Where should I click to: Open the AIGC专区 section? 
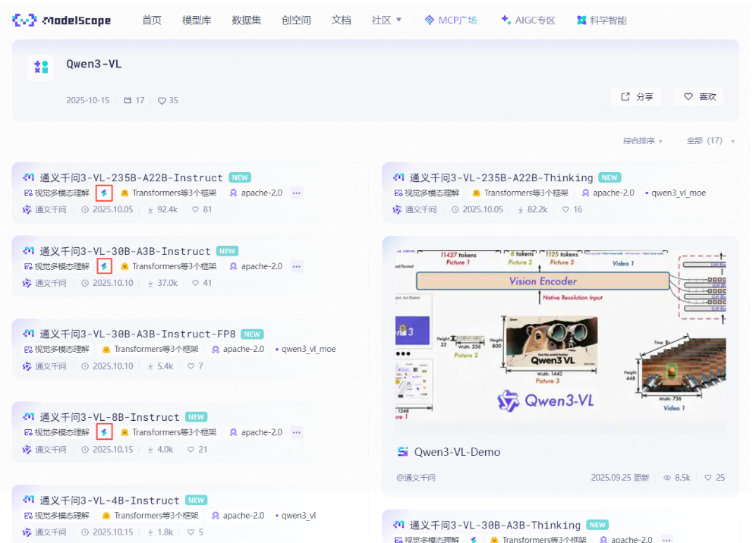click(528, 20)
